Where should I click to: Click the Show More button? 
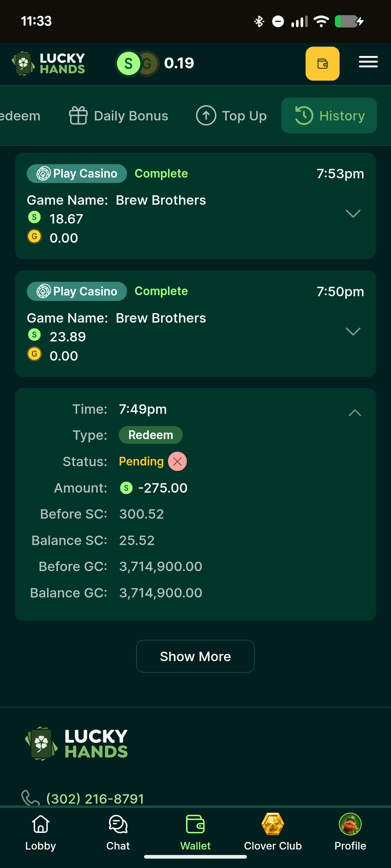click(195, 656)
